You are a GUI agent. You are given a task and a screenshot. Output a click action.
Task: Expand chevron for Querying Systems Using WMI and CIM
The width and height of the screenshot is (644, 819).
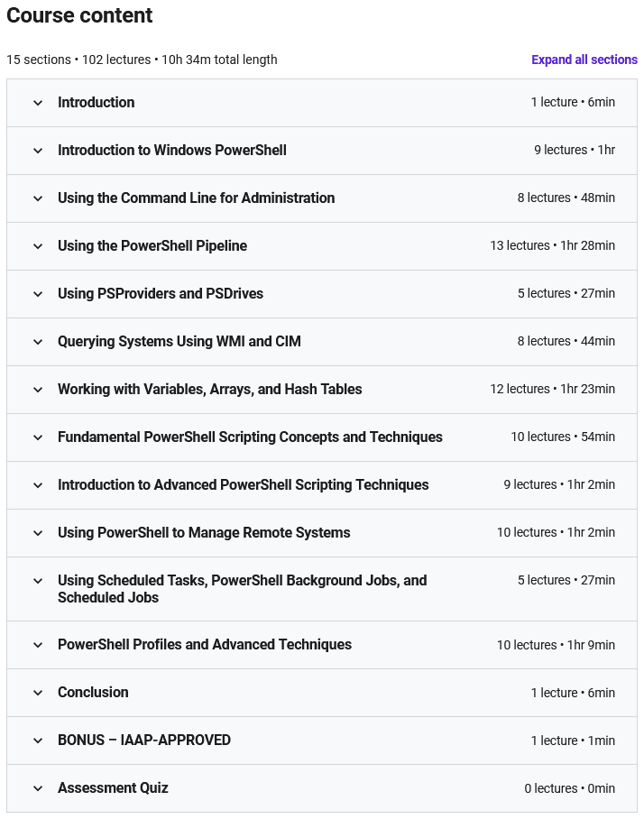click(38, 342)
